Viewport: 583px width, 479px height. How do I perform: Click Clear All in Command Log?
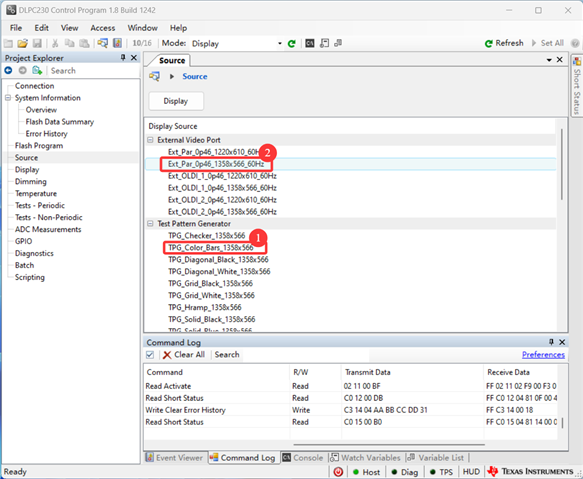[x=184, y=355]
